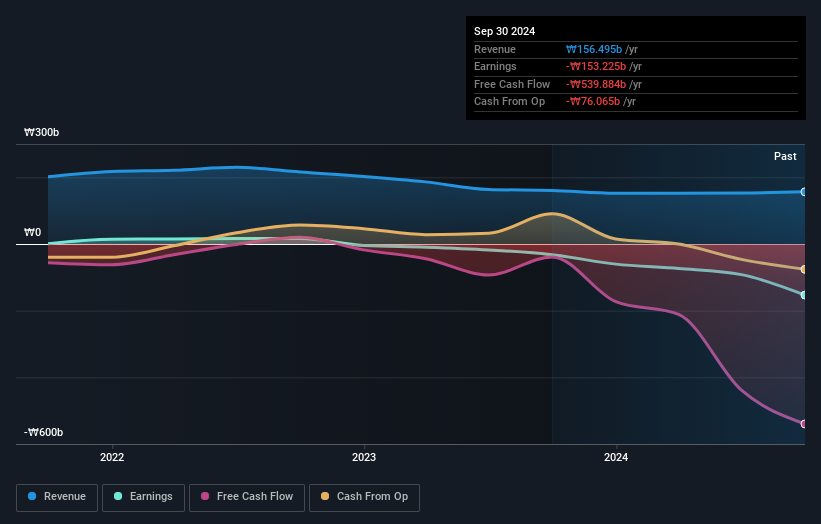Click the Cash From Op row label in tooltip
This screenshot has width=821, height=524.
(509, 102)
